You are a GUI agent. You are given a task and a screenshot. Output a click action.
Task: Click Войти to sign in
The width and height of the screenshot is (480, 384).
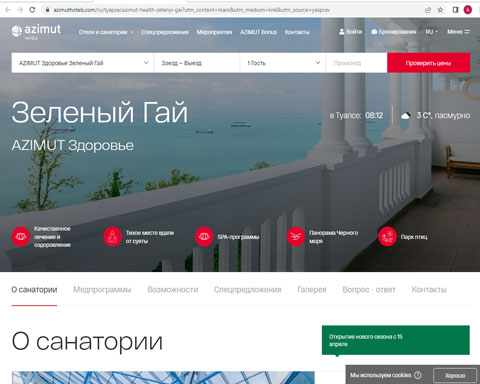350,32
